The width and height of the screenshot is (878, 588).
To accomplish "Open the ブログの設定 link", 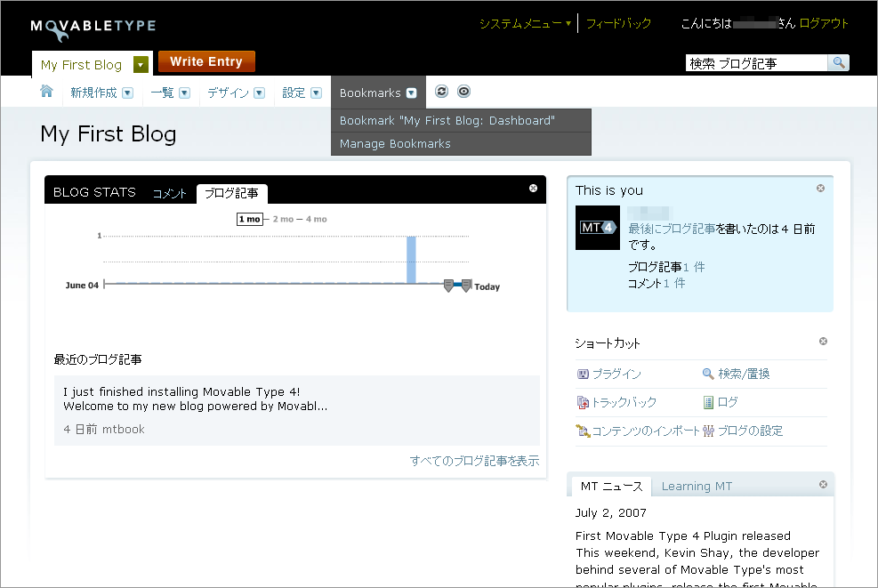I will [750, 431].
